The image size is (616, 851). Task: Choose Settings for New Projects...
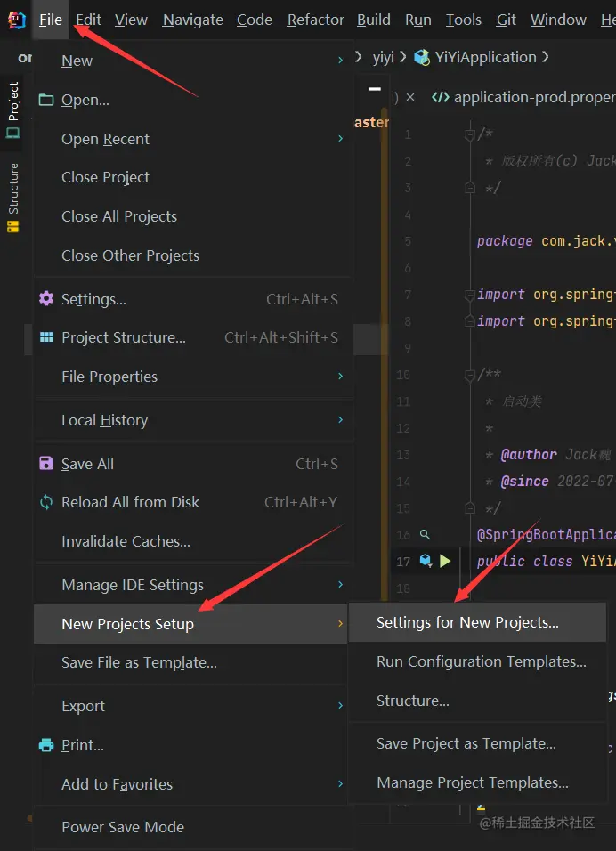(478, 622)
